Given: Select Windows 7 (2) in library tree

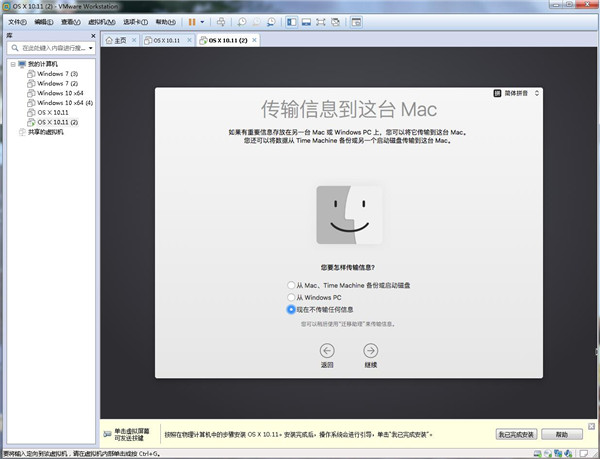Looking at the screenshot, I should [x=57, y=83].
